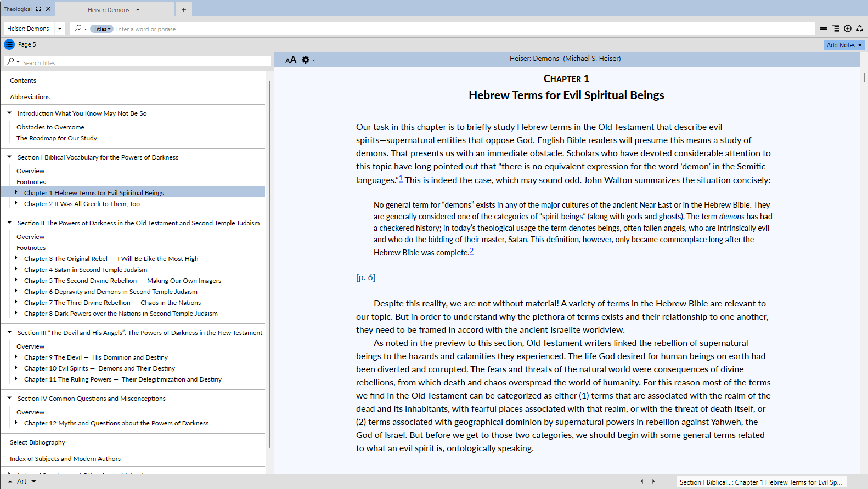The image size is (868, 489).
Task: Maximize the Theological panel with fullscreen icon
Action: coord(38,9)
